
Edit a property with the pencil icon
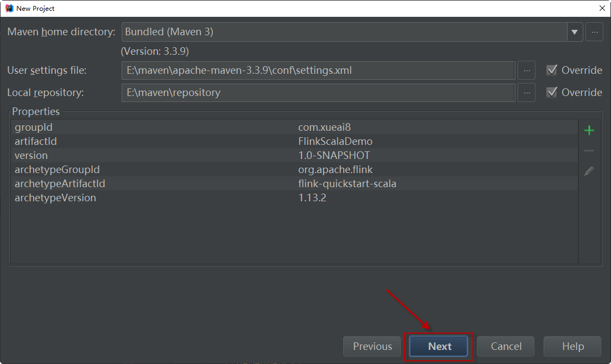click(589, 171)
